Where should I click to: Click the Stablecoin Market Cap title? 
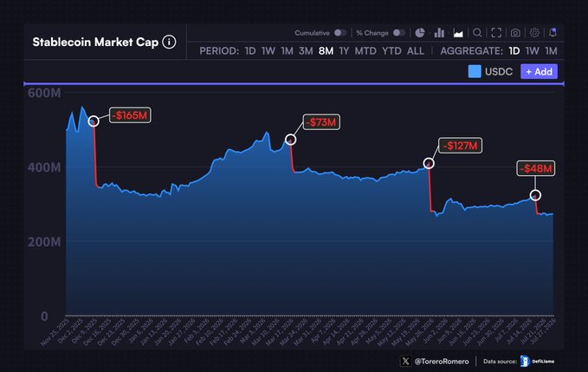[x=95, y=42]
